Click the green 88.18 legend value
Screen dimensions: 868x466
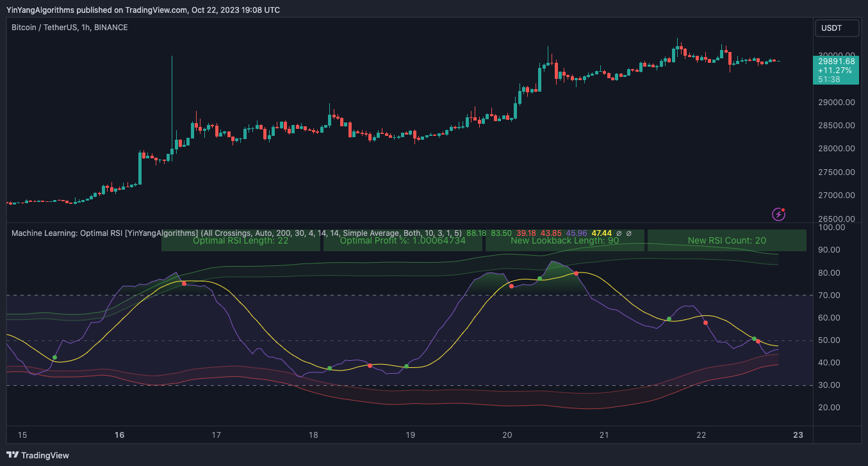[477, 233]
